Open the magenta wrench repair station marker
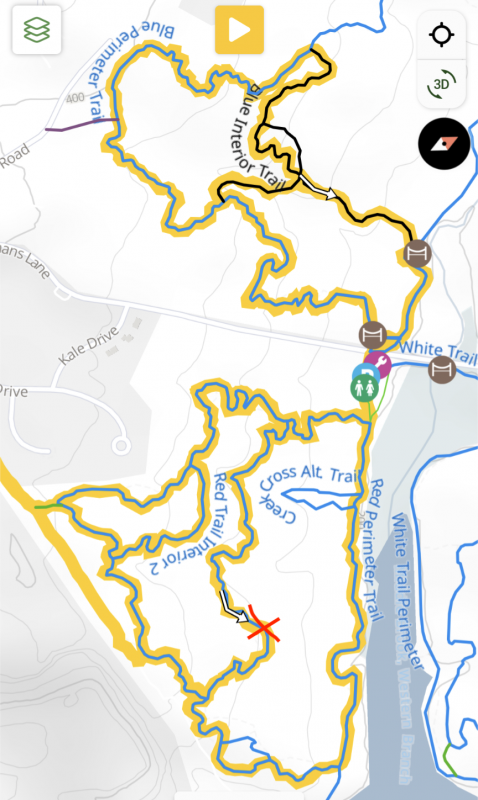 pyautogui.click(x=379, y=363)
